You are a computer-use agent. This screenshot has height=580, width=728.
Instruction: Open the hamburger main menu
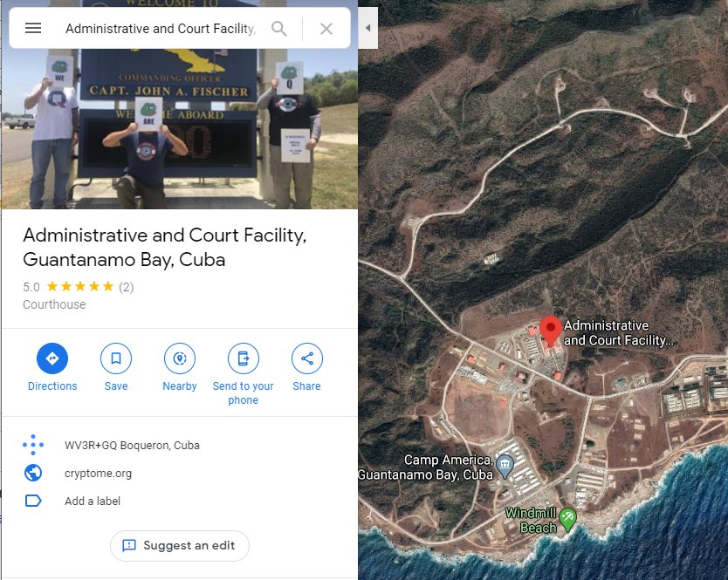(33, 28)
